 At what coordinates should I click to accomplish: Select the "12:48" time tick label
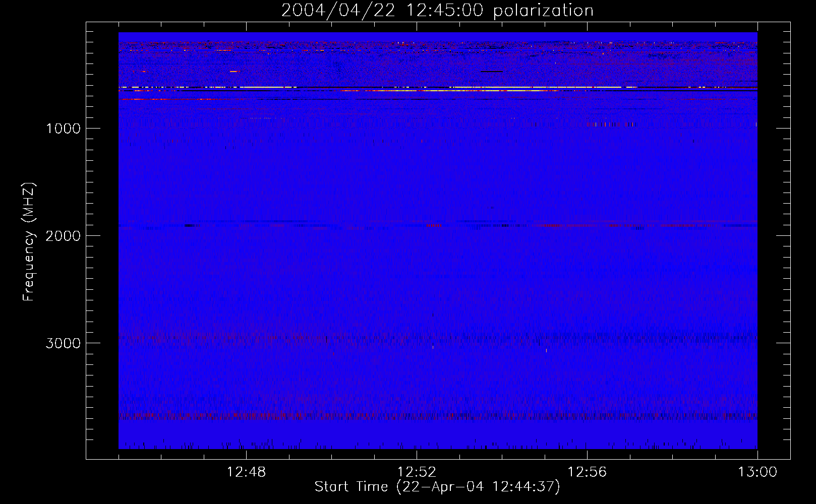point(247,472)
